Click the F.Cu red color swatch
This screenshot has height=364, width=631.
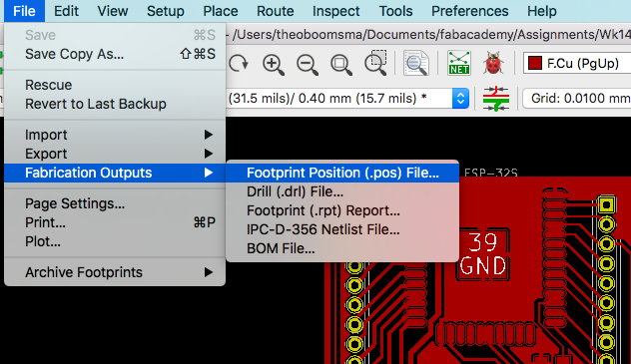535,63
